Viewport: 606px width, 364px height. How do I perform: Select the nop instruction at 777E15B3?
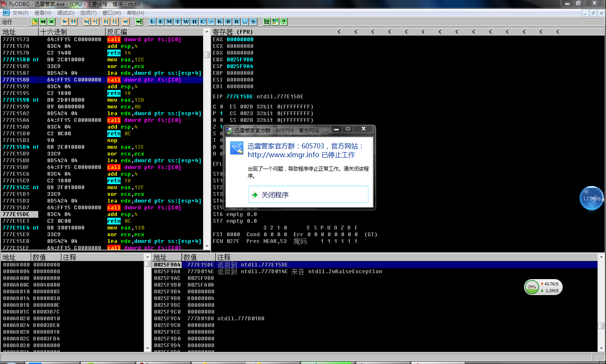coord(102,140)
